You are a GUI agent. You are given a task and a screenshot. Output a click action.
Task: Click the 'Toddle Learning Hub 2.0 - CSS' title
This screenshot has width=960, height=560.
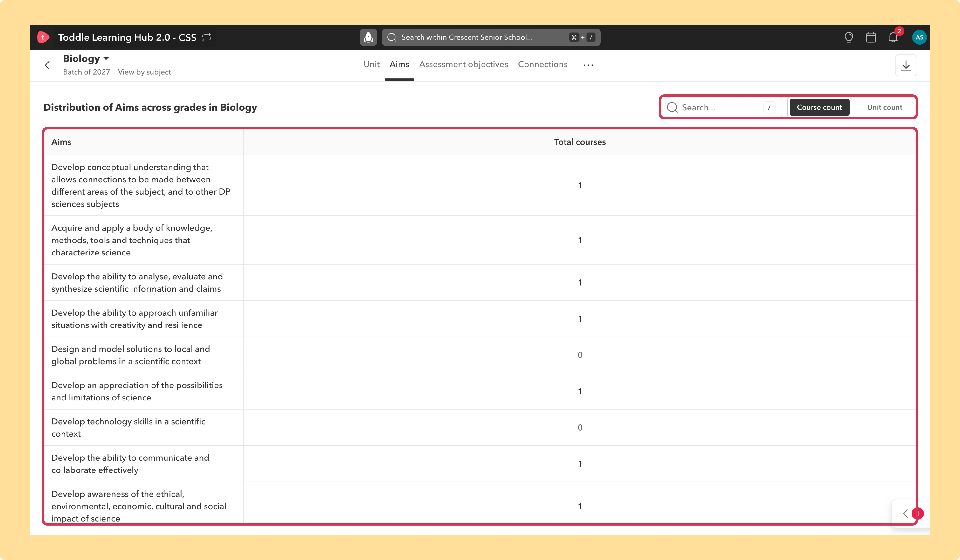pyautogui.click(x=127, y=37)
